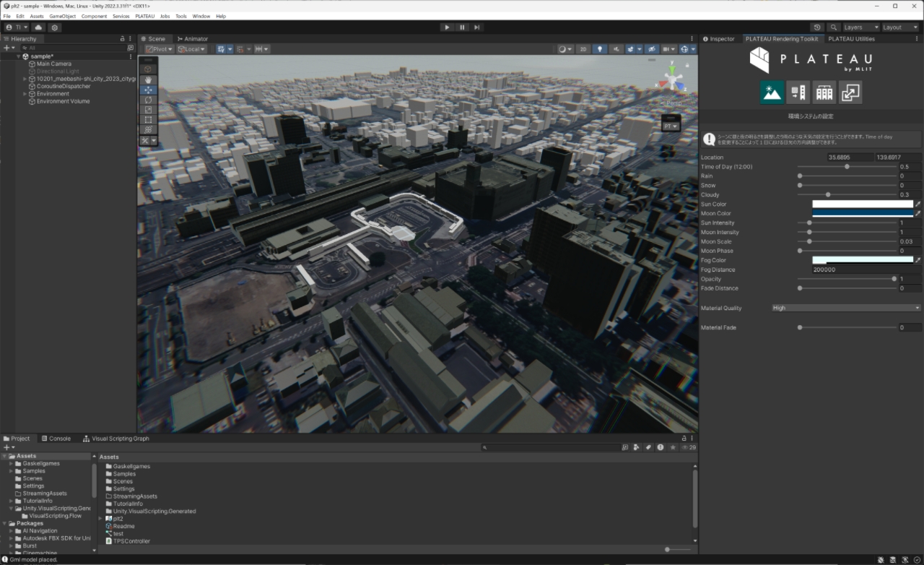
Task: Toggle hidden packages visibility count 29
Action: pos(689,447)
